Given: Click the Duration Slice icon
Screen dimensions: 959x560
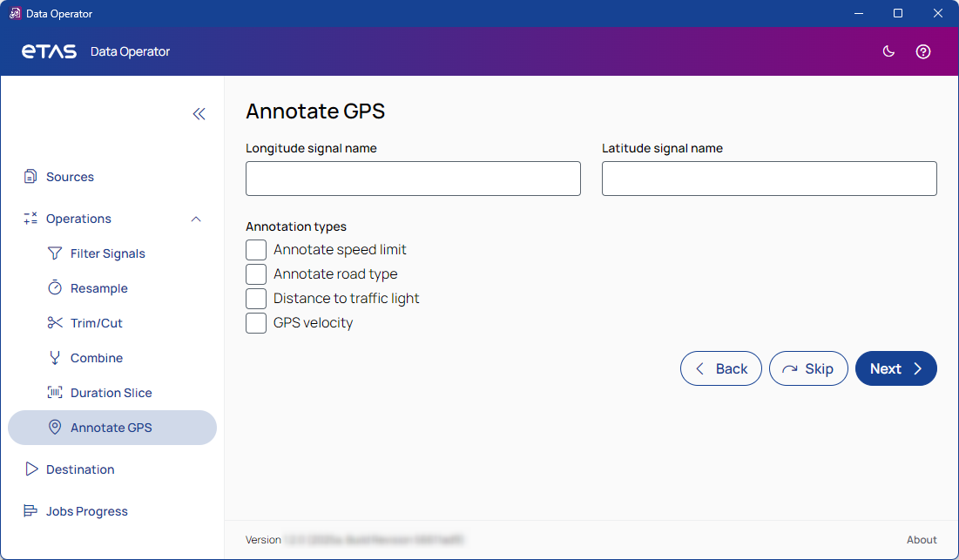Looking at the screenshot, I should [55, 393].
